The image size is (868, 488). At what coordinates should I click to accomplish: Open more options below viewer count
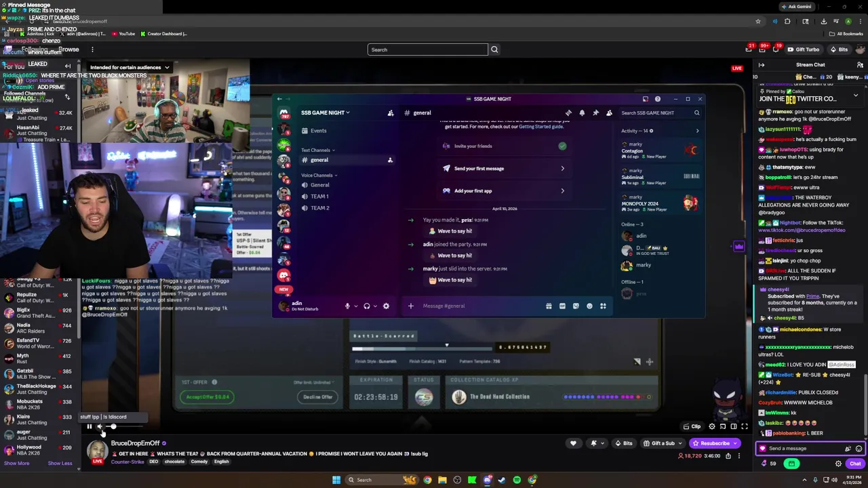coord(739,456)
